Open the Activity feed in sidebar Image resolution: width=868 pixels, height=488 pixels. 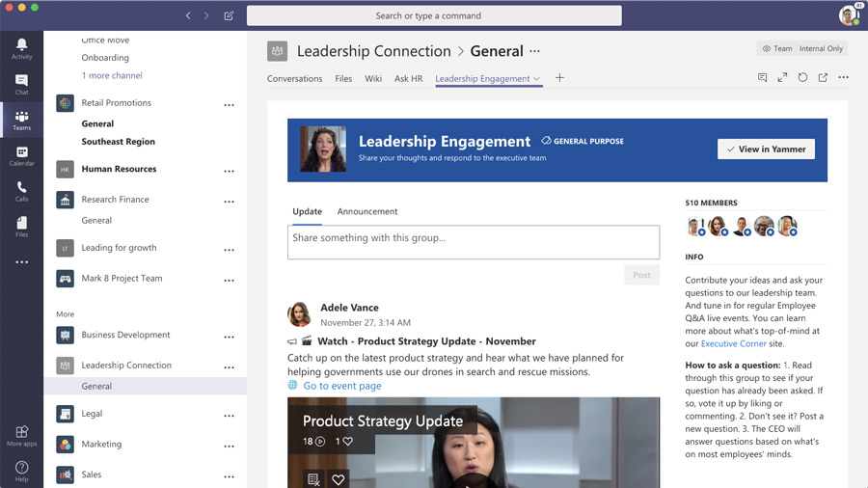[21, 48]
